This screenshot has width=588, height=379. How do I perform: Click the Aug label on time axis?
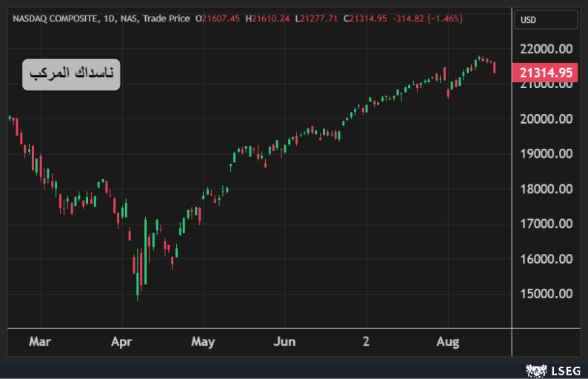[x=447, y=341]
